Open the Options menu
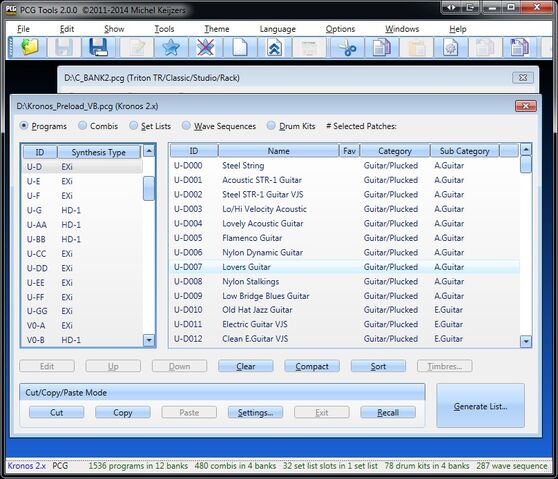558x479 pixels. pyautogui.click(x=340, y=29)
